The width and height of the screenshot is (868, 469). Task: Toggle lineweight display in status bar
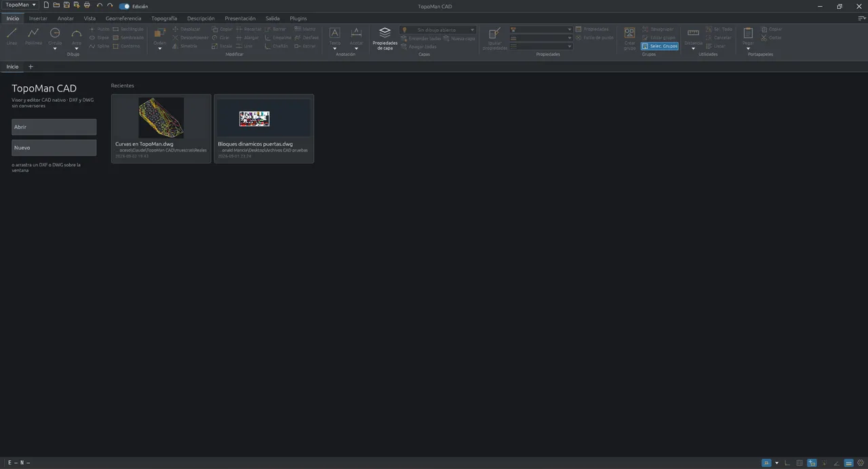pos(848,463)
